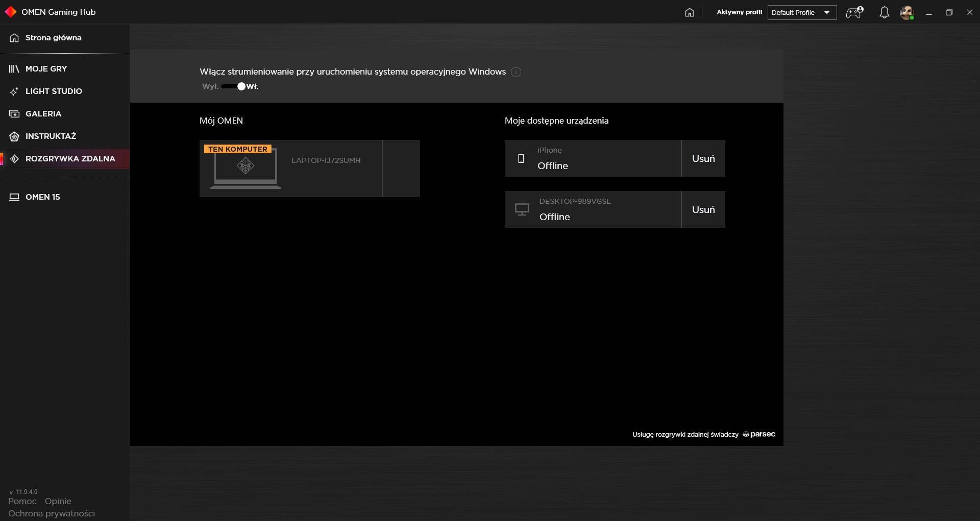The image size is (980, 521).
Task: Open the user avatar profile
Action: [x=906, y=12]
